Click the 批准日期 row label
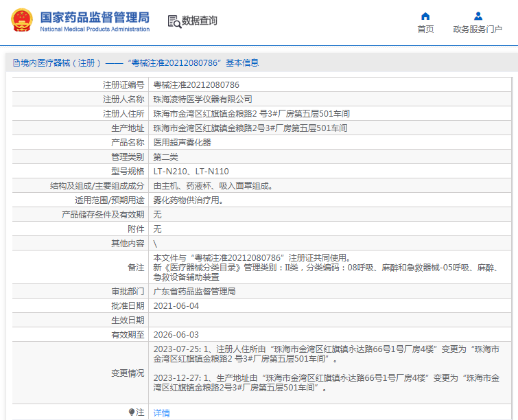Screen dimensions: 518x420 pos(128,306)
